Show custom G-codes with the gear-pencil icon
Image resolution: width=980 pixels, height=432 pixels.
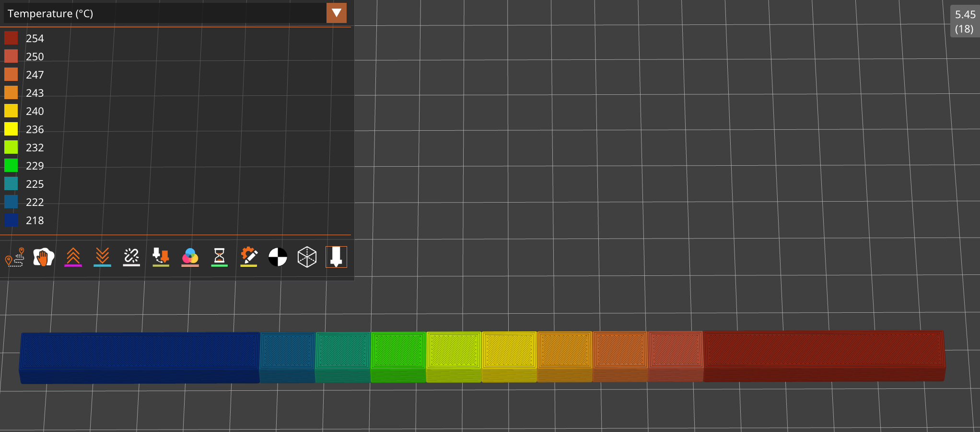pos(248,257)
